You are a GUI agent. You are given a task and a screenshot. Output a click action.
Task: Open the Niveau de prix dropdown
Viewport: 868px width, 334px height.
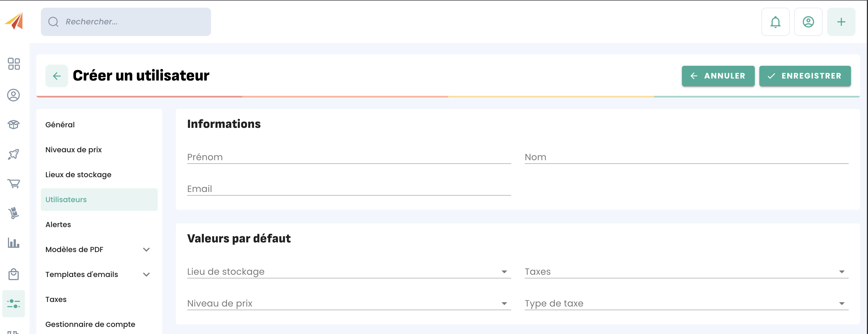point(349,303)
